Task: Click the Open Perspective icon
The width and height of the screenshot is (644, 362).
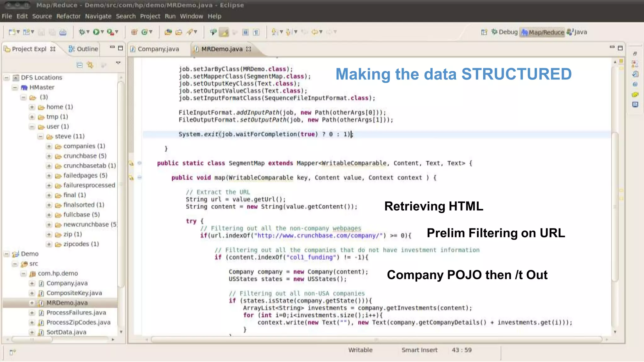Action: pyautogui.click(x=484, y=32)
